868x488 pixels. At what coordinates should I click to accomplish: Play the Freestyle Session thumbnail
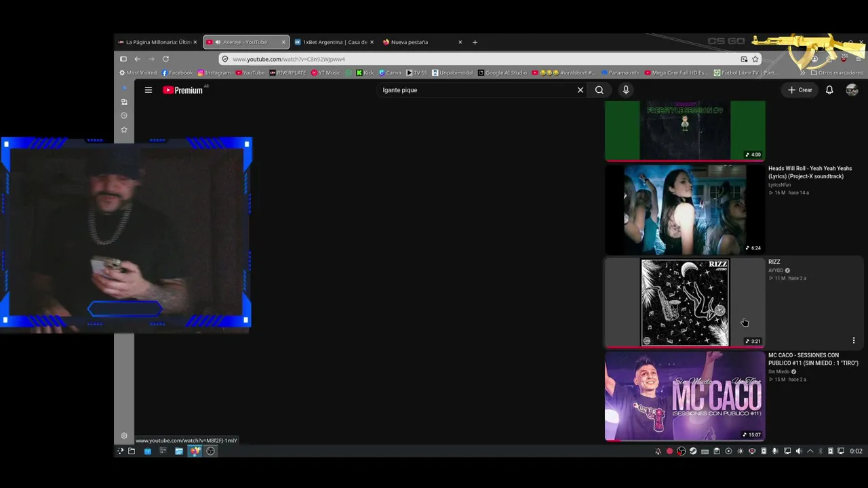[x=685, y=131]
